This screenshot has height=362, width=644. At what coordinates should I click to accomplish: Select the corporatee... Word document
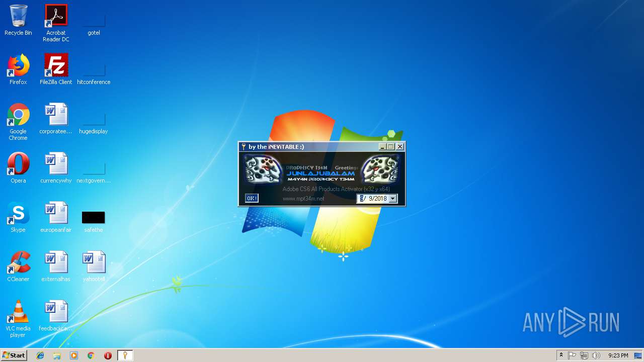point(56,119)
